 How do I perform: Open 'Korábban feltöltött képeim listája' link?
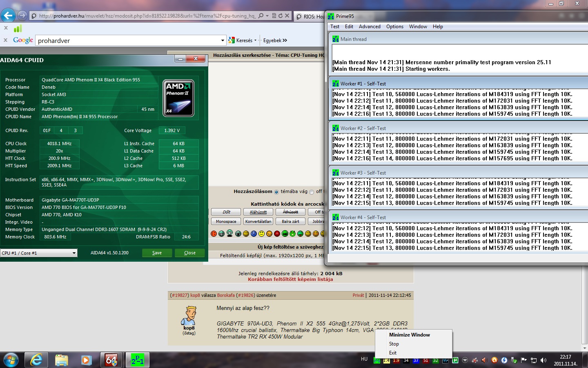(290, 279)
